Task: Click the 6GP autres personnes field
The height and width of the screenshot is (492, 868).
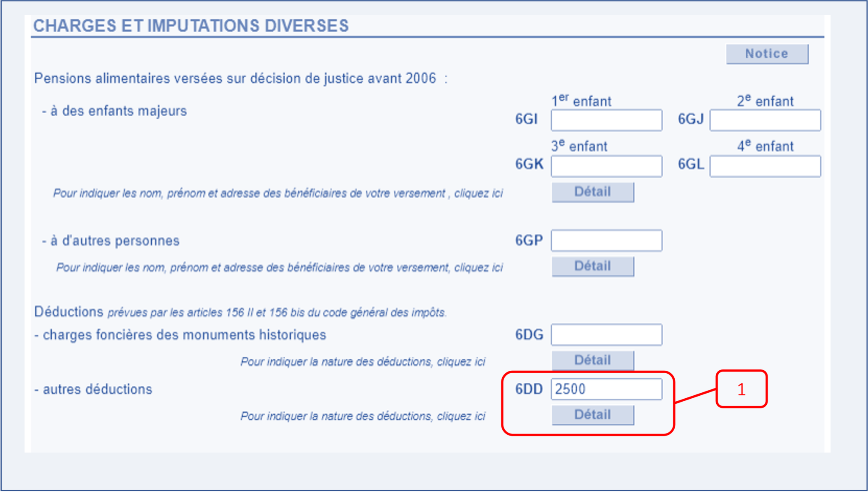Action: [606, 240]
